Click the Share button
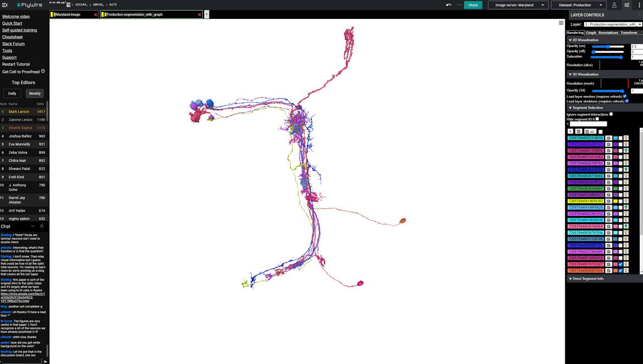Screen dimensions: 643x364 (473, 5)
